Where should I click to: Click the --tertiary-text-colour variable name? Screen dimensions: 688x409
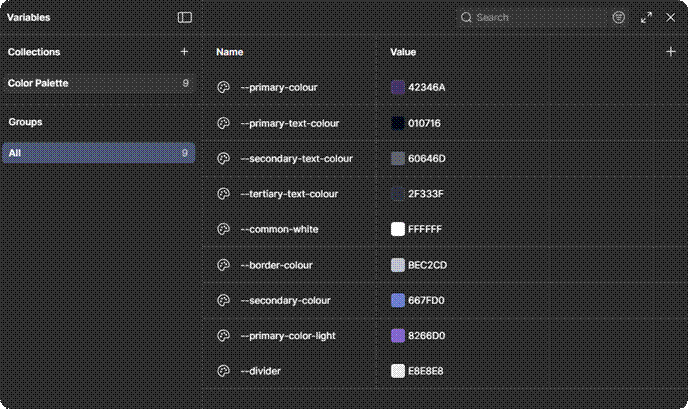[x=289, y=194]
